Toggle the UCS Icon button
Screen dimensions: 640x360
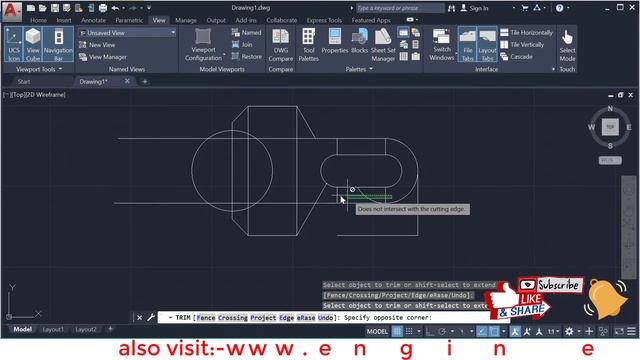[14, 44]
